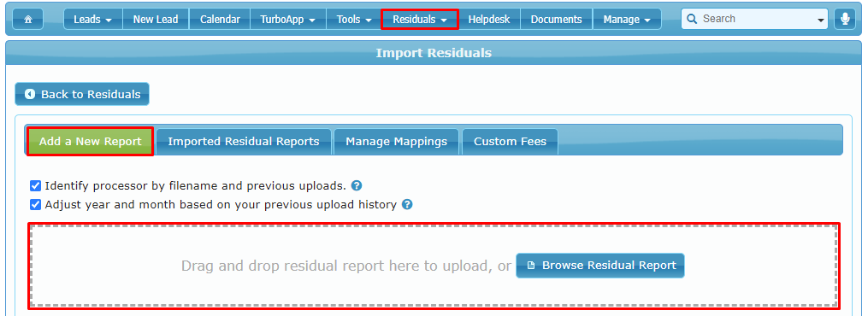Expand the TurboApp dropdown menu
This screenshot has width=868, height=316.
click(x=288, y=20)
